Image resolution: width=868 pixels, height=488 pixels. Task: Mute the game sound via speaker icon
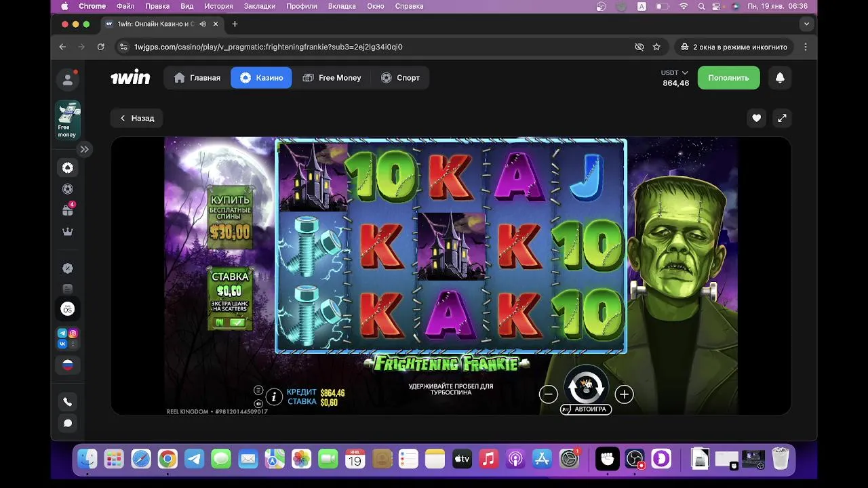(258, 403)
